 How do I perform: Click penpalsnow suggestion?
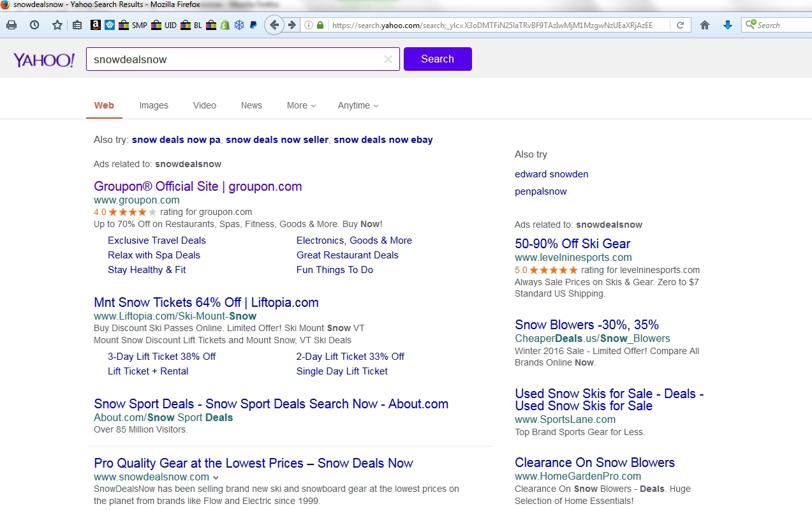pyautogui.click(x=541, y=191)
